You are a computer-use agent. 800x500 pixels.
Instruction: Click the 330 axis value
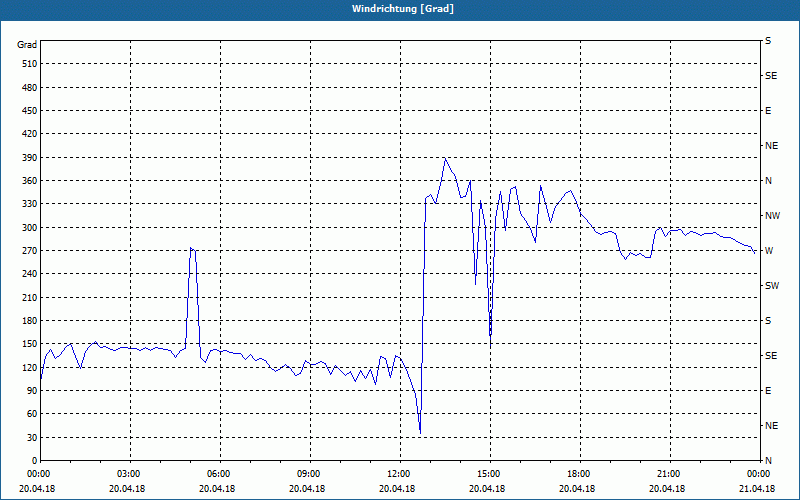[x=30, y=204]
